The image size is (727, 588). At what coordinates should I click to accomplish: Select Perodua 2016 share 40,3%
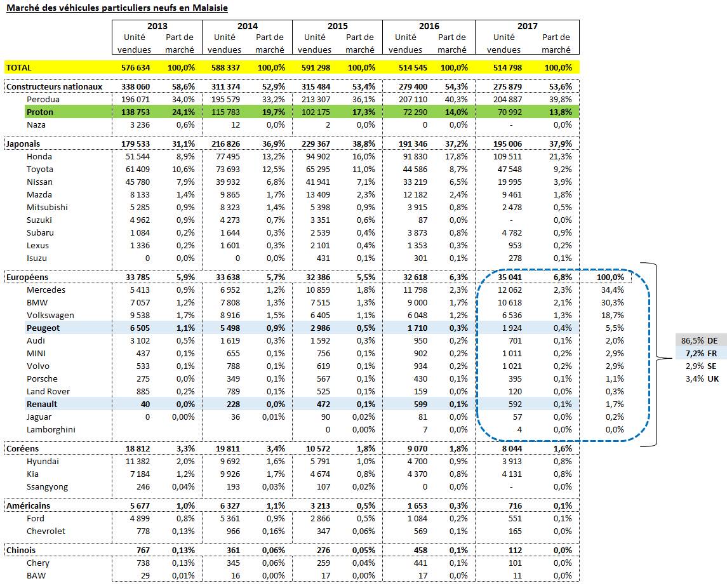point(457,99)
